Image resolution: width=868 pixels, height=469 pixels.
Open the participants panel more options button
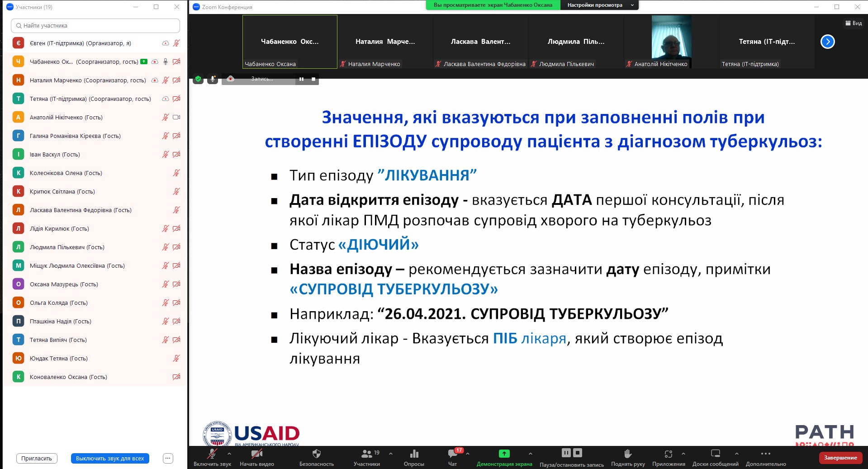click(x=168, y=458)
